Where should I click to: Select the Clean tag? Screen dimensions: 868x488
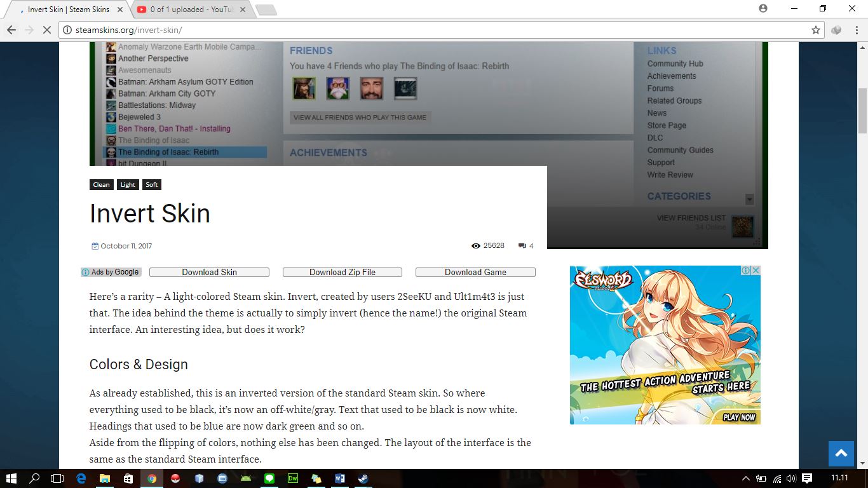(x=102, y=185)
